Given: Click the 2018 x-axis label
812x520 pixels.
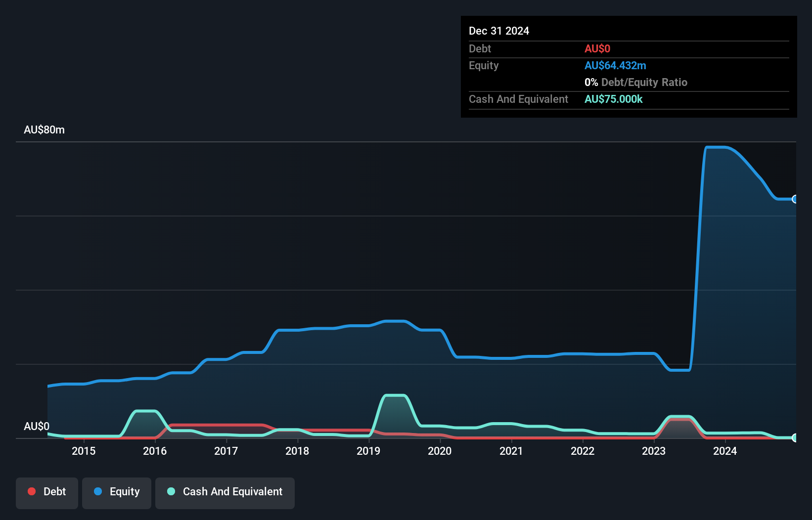Looking at the screenshot, I should 297,451.
